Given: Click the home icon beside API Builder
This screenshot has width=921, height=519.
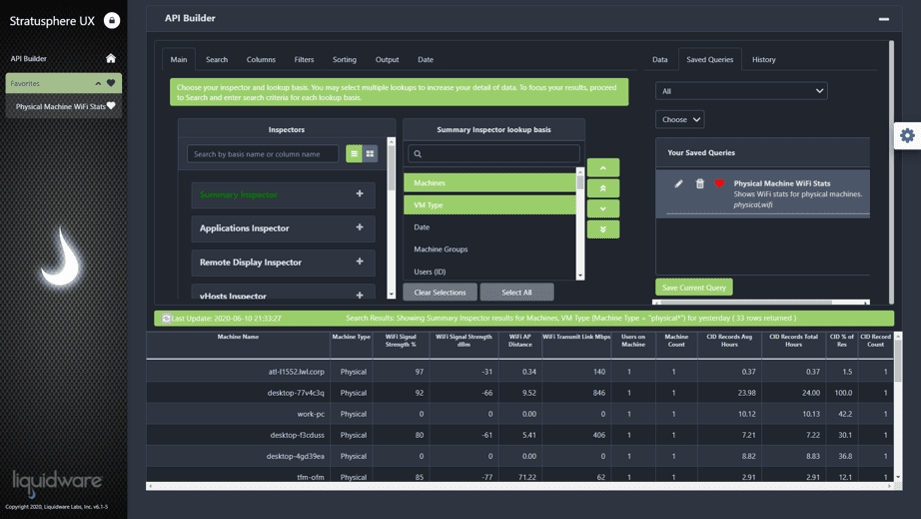Looking at the screenshot, I should click(x=110, y=58).
